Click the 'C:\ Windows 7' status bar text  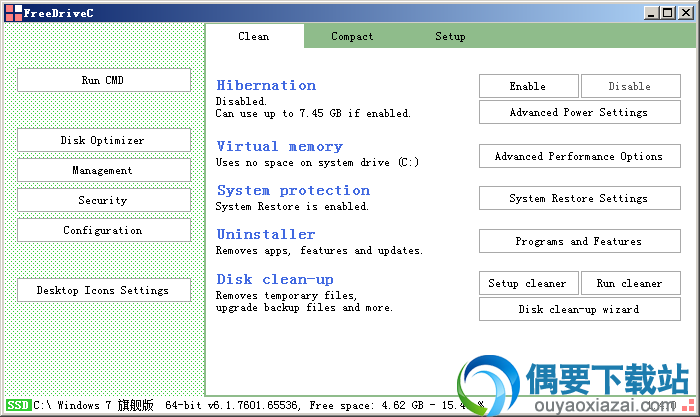[x=72, y=405]
